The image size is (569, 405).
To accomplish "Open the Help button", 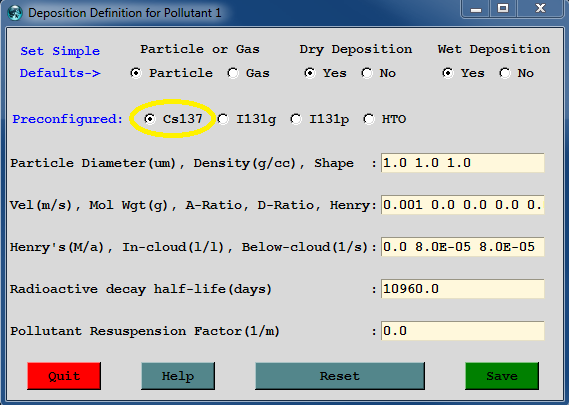I will [178, 376].
